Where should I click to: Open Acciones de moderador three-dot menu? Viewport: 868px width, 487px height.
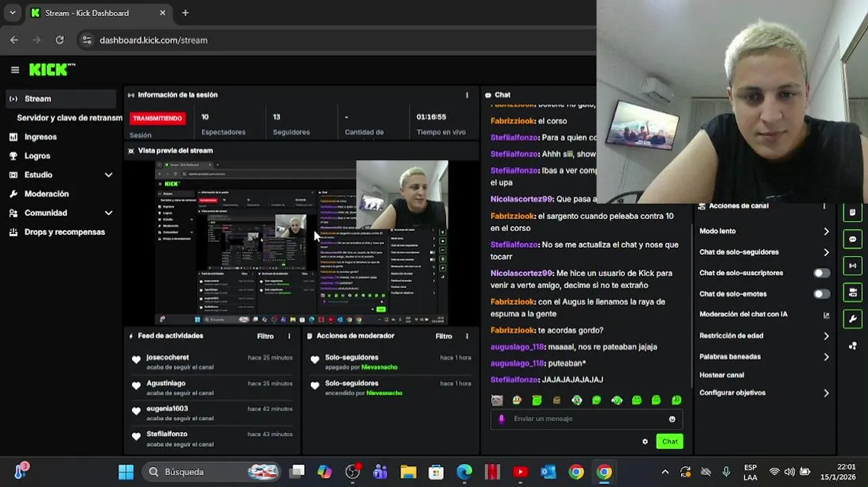pyautogui.click(x=466, y=336)
